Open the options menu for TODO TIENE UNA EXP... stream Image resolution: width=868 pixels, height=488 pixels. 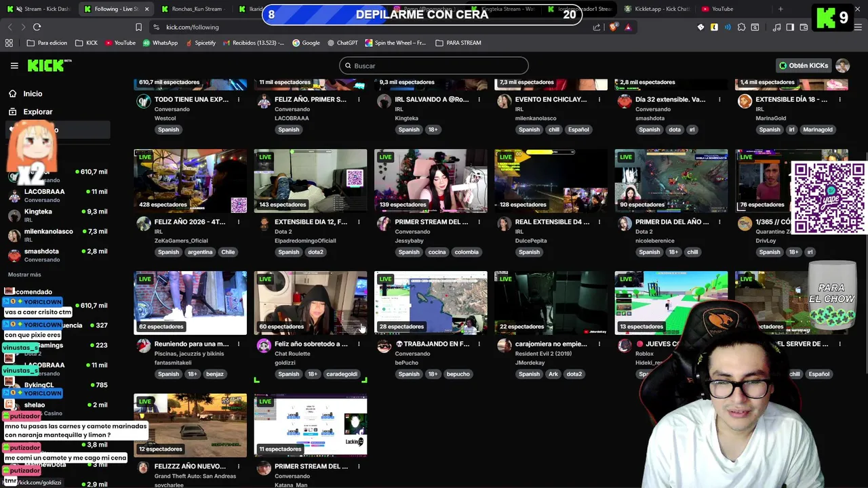point(239,100)
